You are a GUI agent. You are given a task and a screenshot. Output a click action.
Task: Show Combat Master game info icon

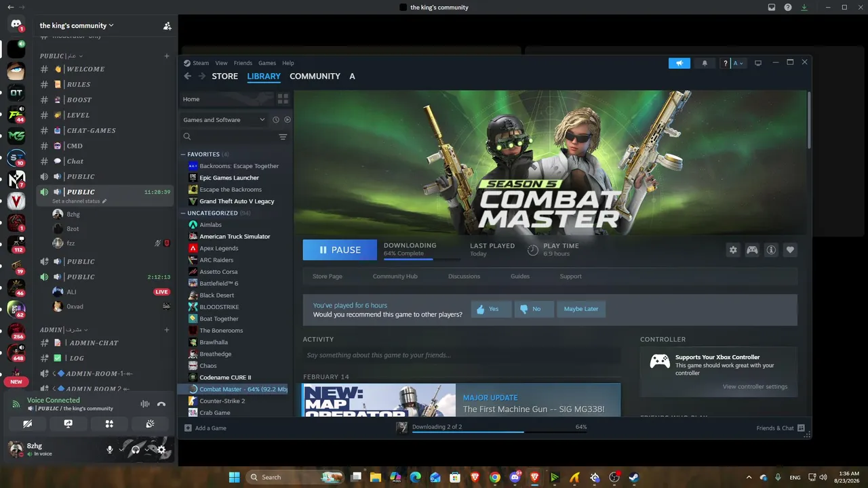pos(771,250)
